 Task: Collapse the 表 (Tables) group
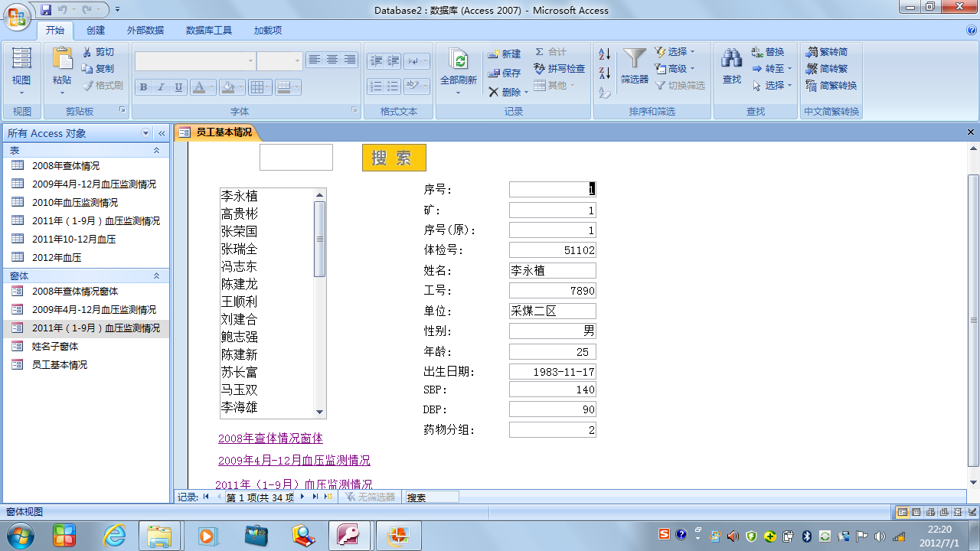point(156,151)
